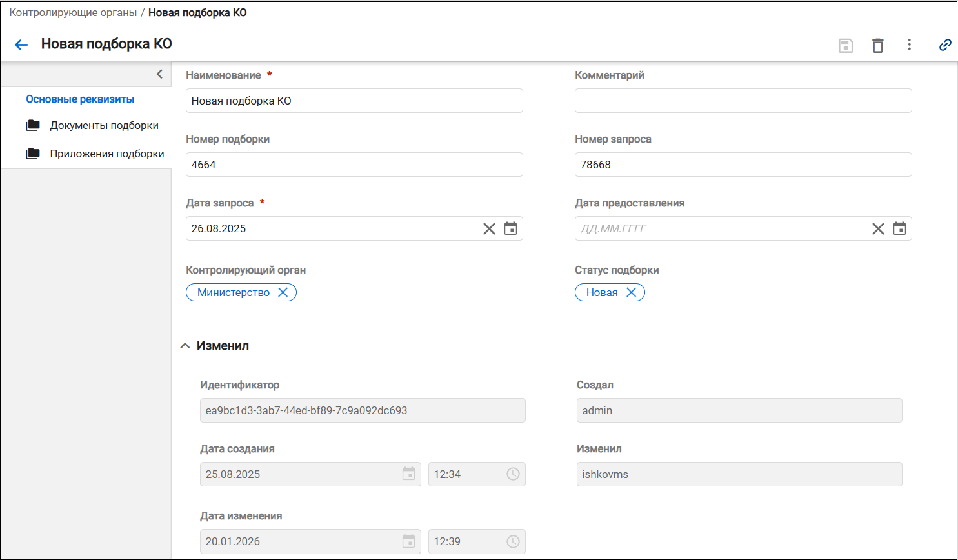Click the Дата изменения date 20.01.2026
The width and height of the screenshot is (958, 560).
click(x=310, y=541)
